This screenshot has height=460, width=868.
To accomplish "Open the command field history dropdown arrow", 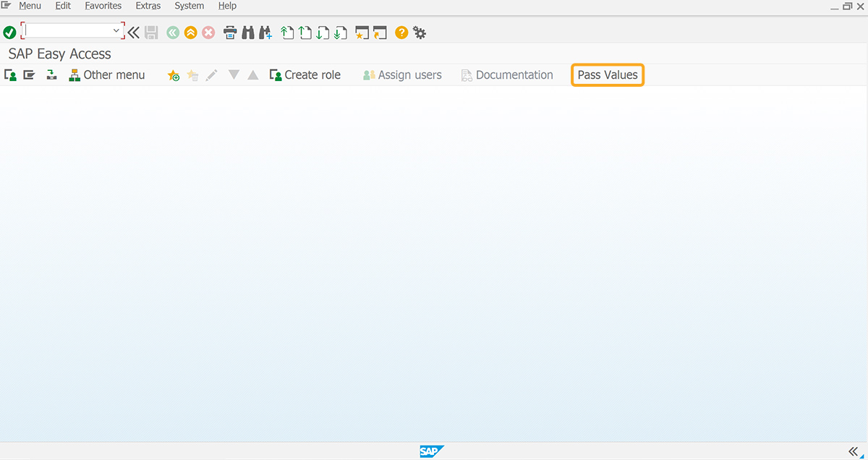I will coord(116,31).
